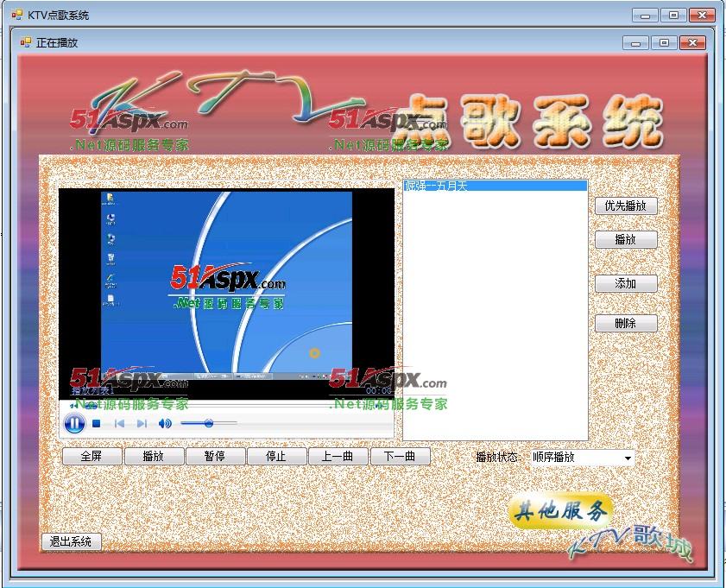
Task: Click the previous track icon in the player
Action: [x=119, y=423]
